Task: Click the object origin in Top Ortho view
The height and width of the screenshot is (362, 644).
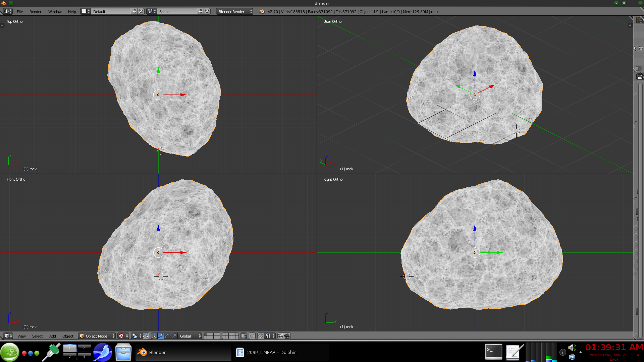Action: (158, 95)
